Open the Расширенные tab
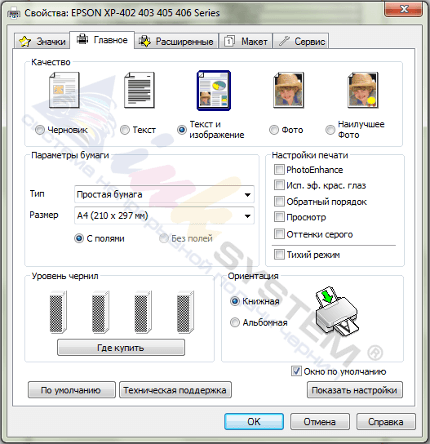This screenshot has height=444, width=430. tap(176, 41)
